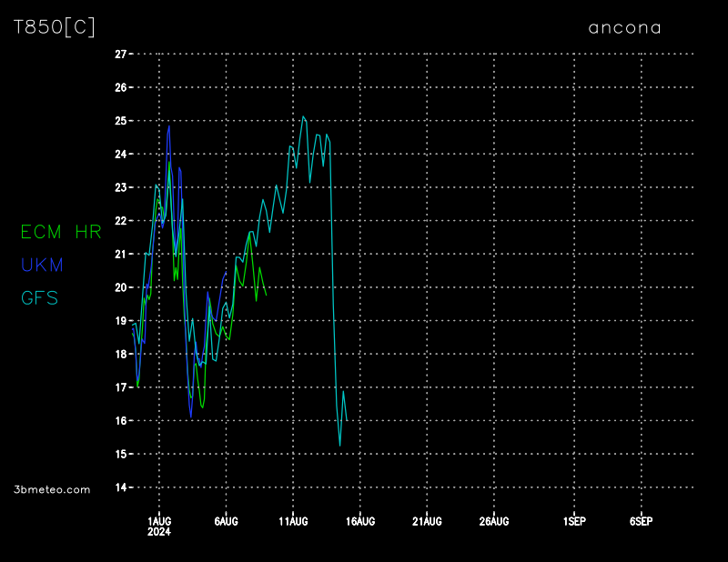Select the 25 value on temperature axis

[x=120, y=121]
